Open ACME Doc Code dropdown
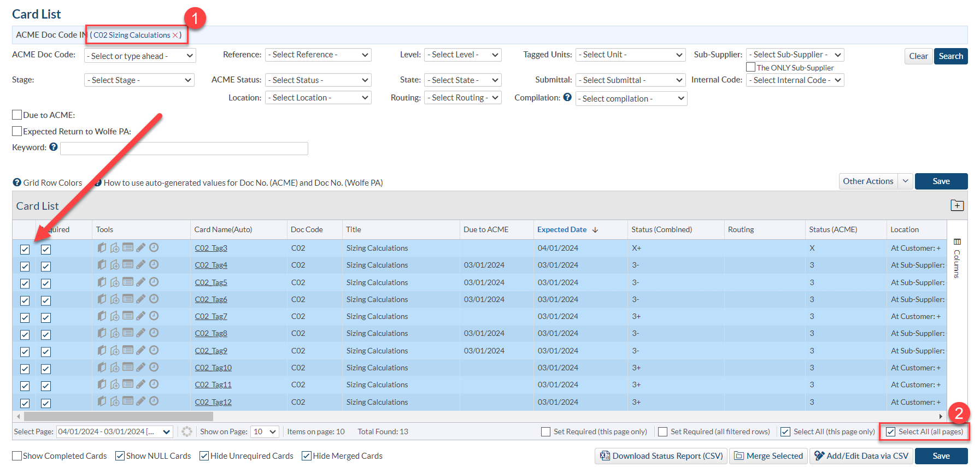980x467 pixels. [x=140, y=56]
